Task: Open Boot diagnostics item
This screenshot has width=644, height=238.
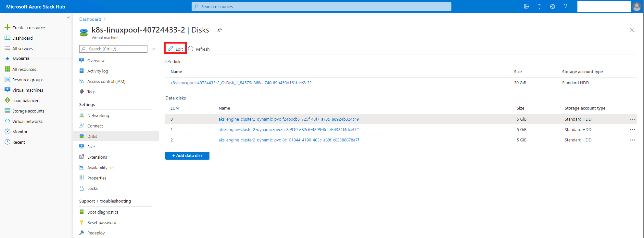Action: pos(103,212)
